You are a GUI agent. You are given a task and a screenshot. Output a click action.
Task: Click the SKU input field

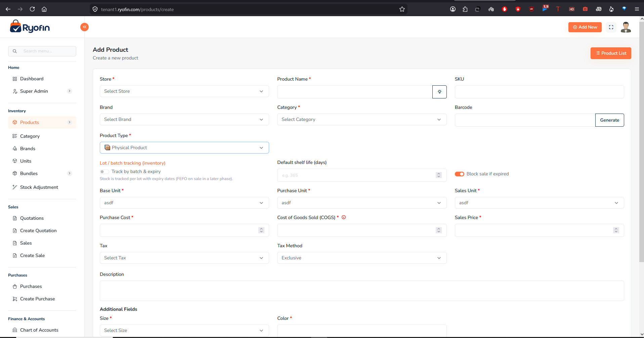pos(539,92)
